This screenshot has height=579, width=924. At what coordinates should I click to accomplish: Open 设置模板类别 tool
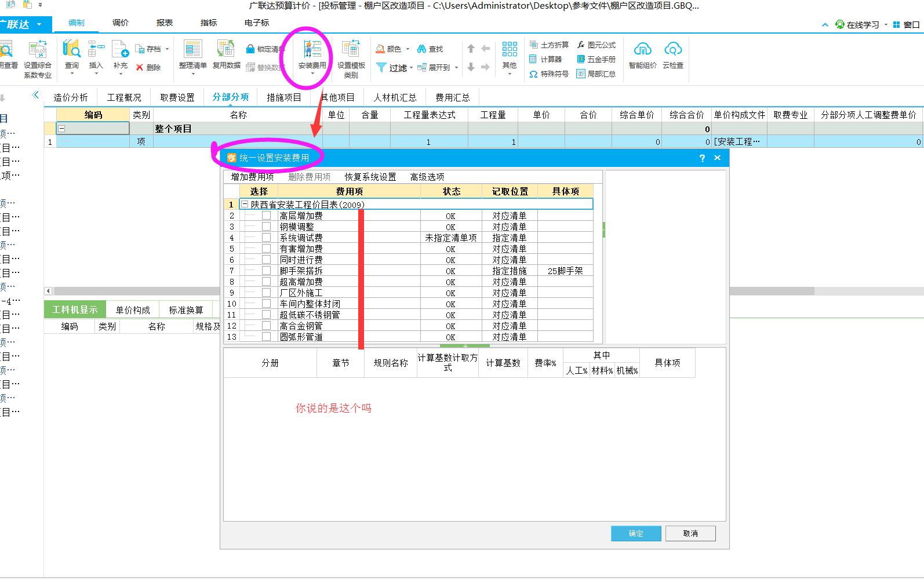pos(351,58)
